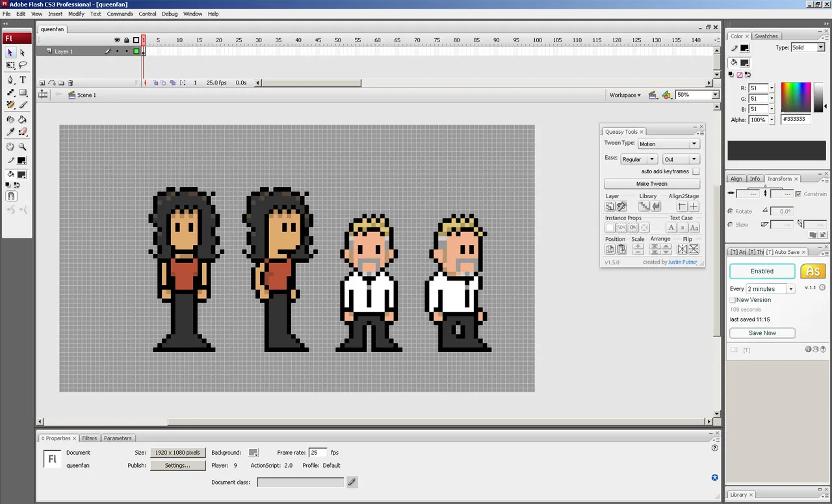Toggle Snap to Objects magnet

[x=10, y=196]
